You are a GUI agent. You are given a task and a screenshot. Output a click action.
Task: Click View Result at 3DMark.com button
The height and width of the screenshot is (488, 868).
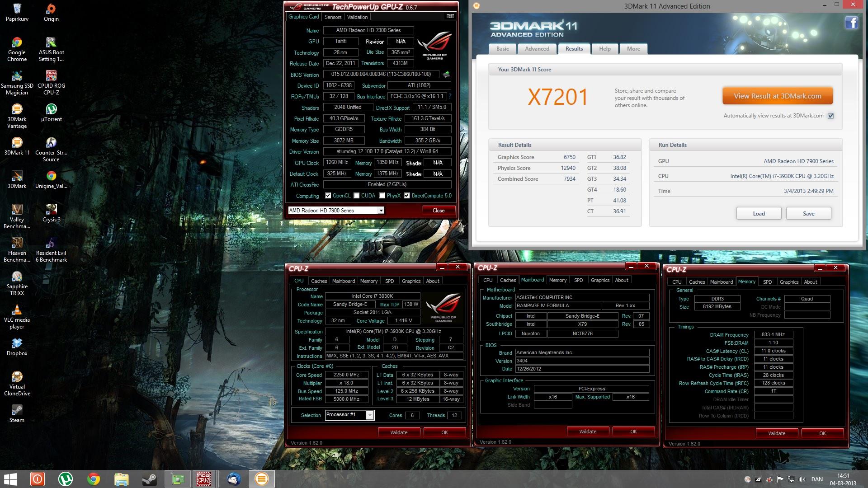pos(777,96)
